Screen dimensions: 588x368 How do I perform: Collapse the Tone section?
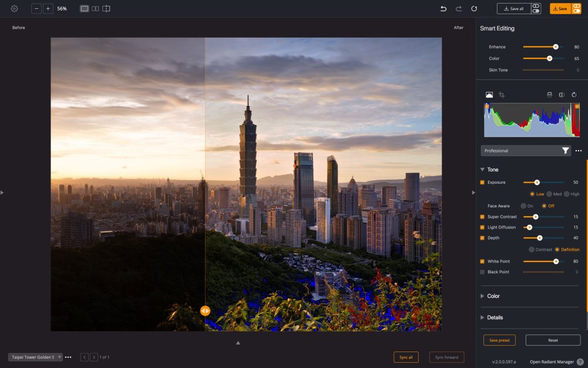pos(482,170)
